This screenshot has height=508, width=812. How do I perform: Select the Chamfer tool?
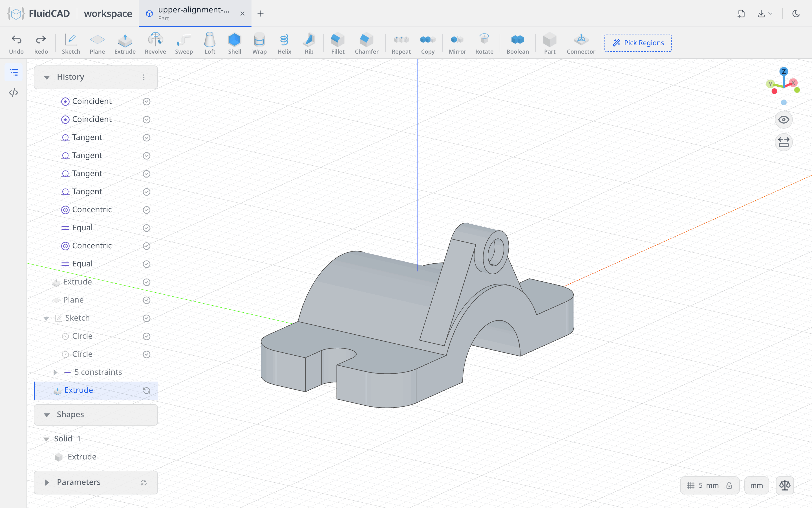pos(367,43)
